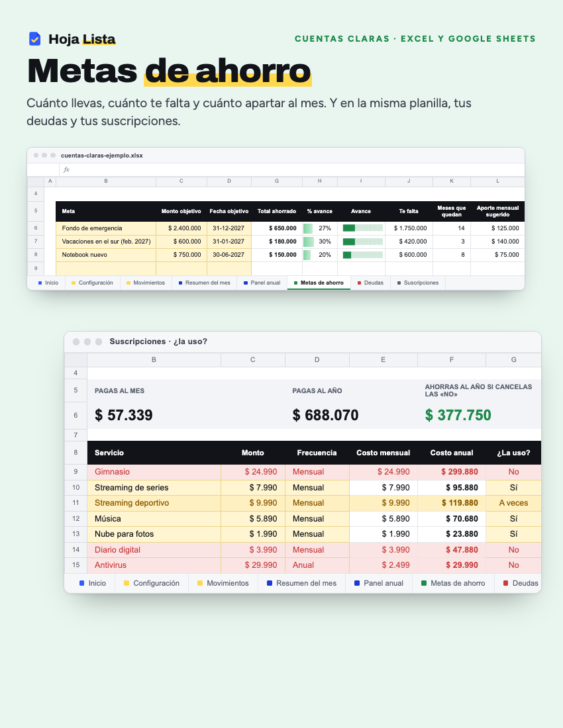Click the 30% avance data bar cell
This screenshot has width=563, height=728.
[320, 242]
